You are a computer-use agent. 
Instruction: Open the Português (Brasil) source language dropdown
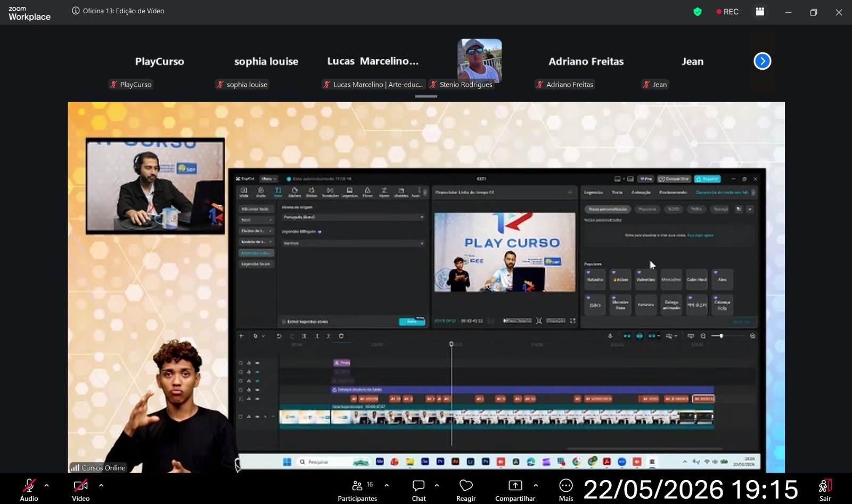tap(353, 217)
